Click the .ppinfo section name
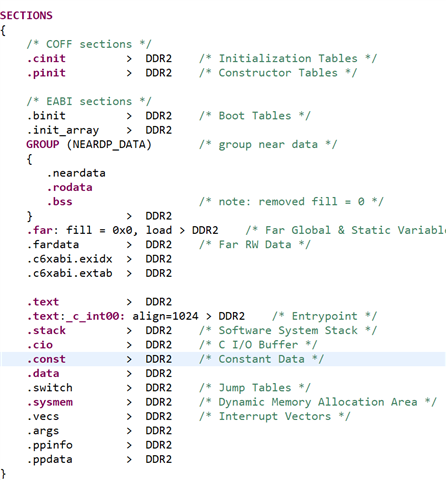This screenshot has height=480, width=446. click(50, 445)
